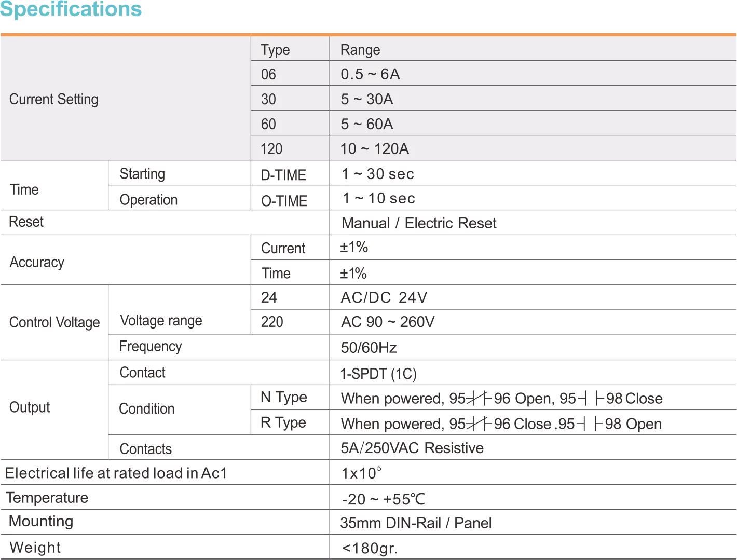737x560 pixels.
Task: Click 35mm DIN-Rail / Panel mounting text
Action: click(x=416, y=523)
